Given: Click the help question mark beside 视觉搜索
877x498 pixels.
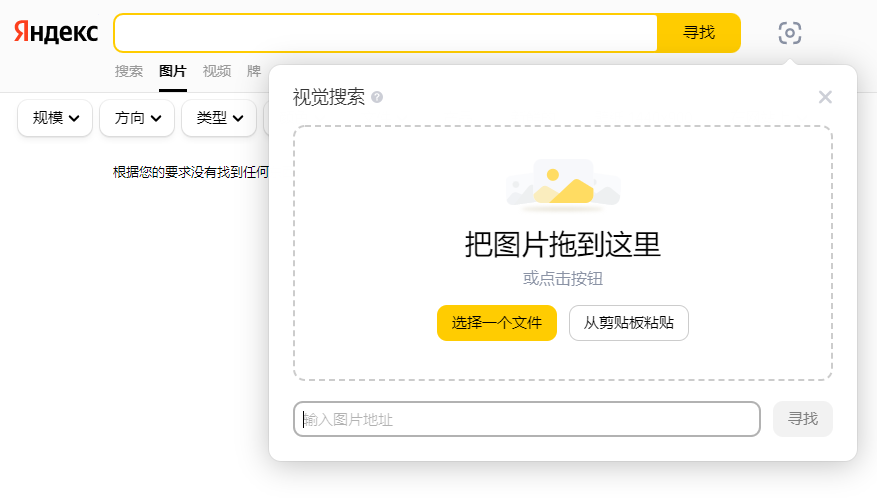Looking at the screenshot, I should [377, 97].
